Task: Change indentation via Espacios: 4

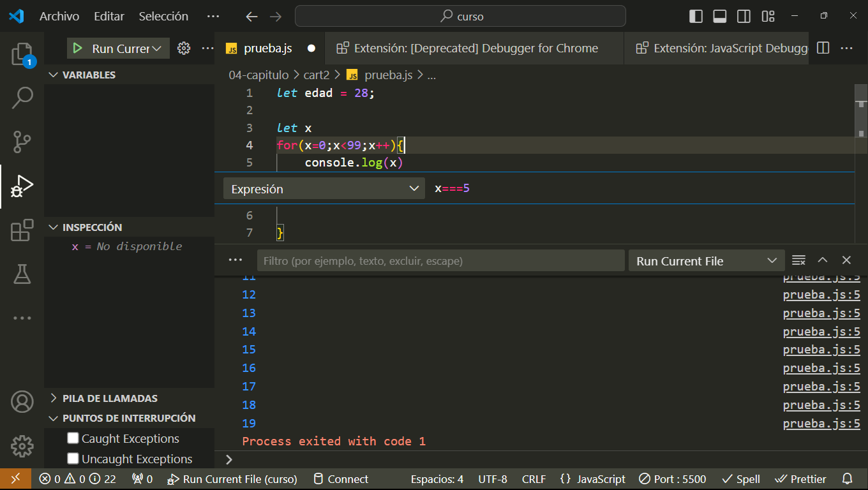Action: point(437,479)
